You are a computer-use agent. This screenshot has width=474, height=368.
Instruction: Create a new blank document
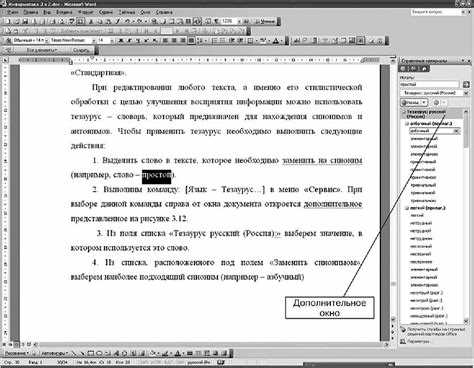tap(7, 21)
